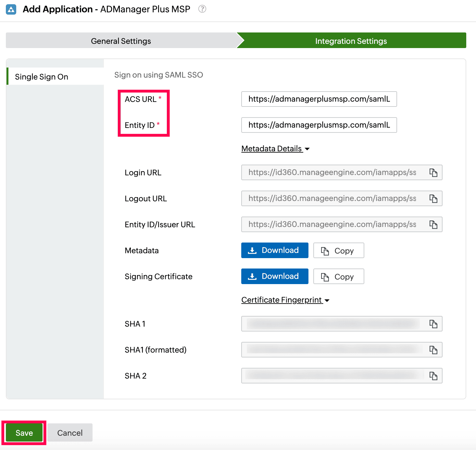Download the Signing Certificate

(x=274, y=276)
